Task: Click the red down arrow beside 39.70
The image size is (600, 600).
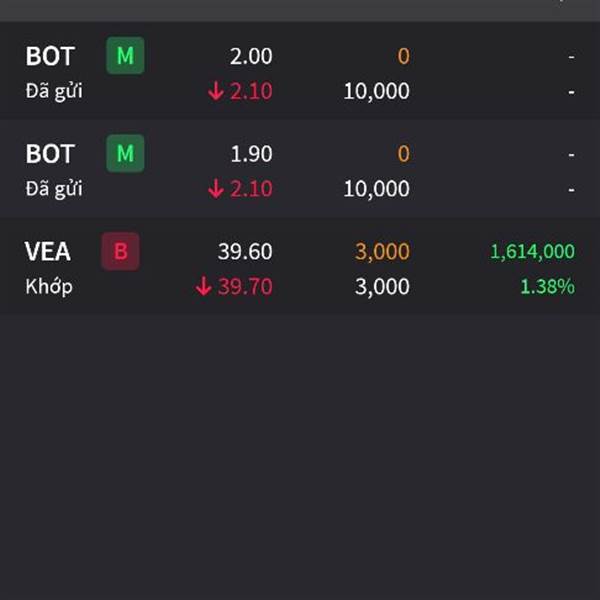Action: click(204, 287)
